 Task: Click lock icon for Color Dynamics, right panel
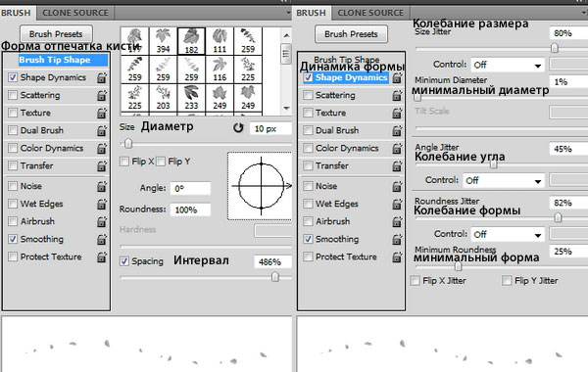pyautogui.click(x=397, y=148)
